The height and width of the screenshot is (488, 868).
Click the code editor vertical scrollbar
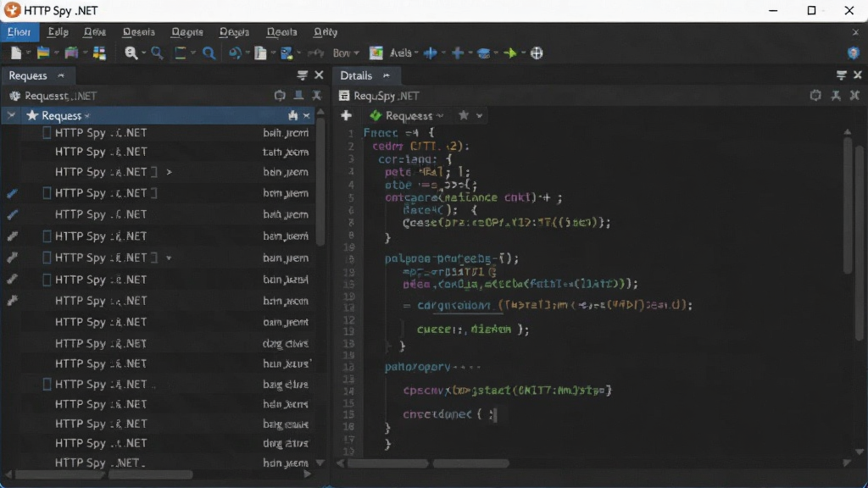pos(848,205)
